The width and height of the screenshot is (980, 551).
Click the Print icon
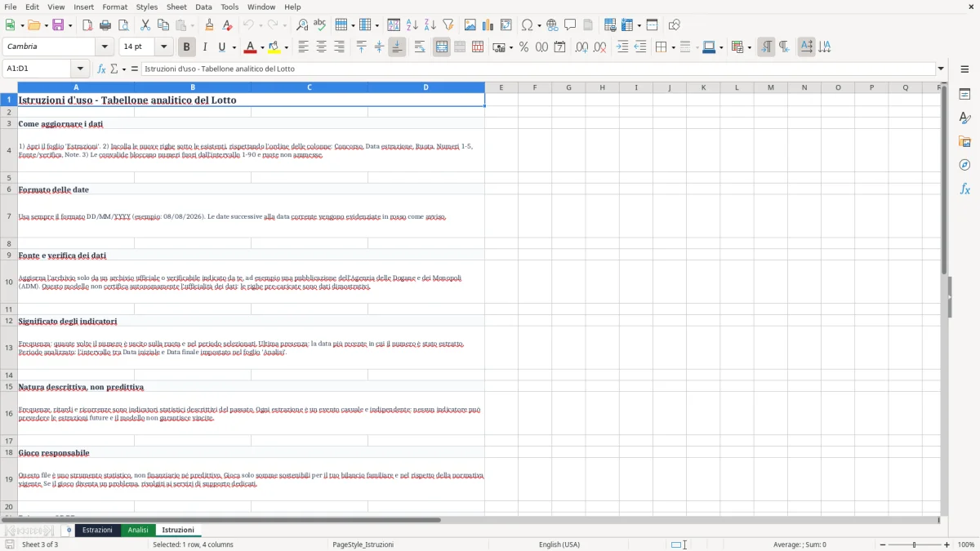tap(105, 25)
